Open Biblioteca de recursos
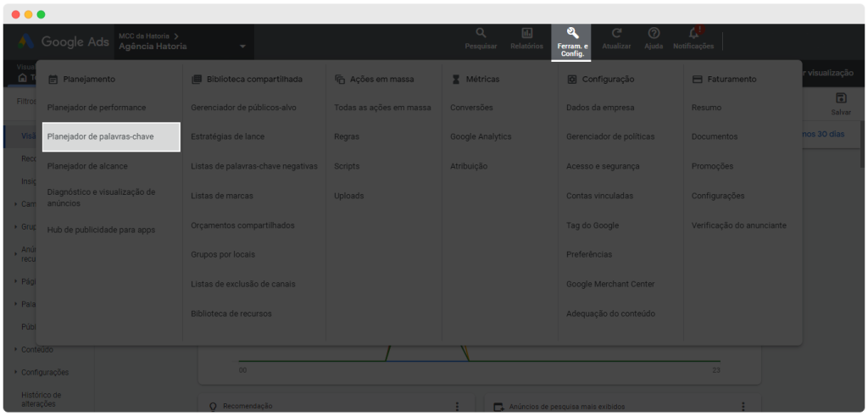The width and height of the screenshot is (868, 416). [x=231, y=313]
